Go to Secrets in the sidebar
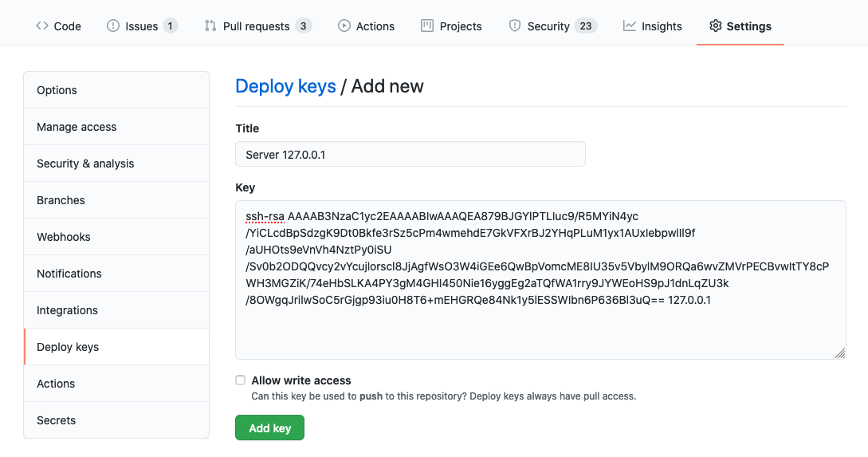868x457 pixels. coord(57,420)
